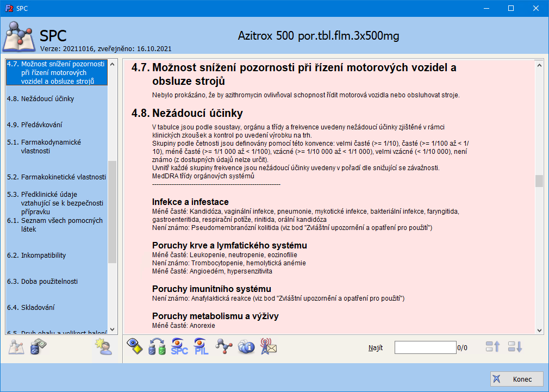This screenshot has width=549, height=392.
Task: Click the "Najít" label
Action: click(376, 348)
